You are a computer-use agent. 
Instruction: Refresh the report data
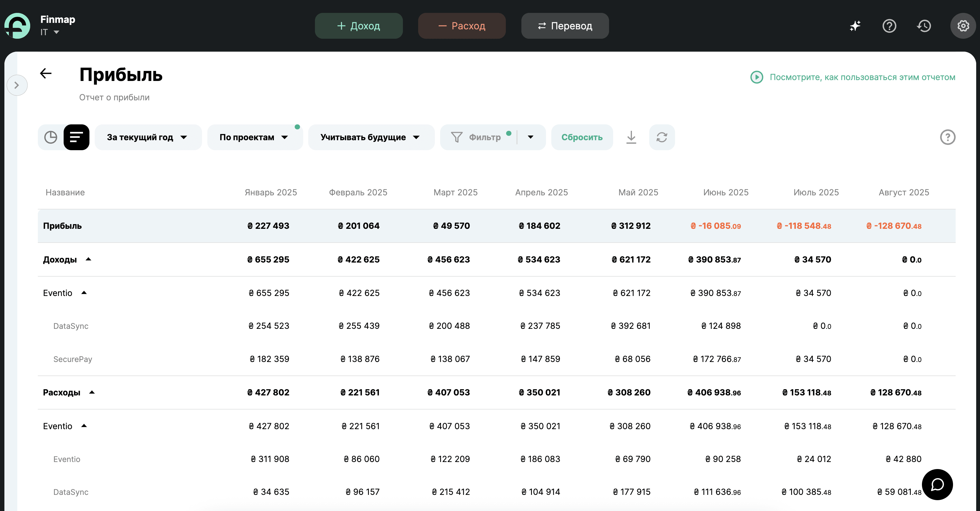(x=662, y=137)
